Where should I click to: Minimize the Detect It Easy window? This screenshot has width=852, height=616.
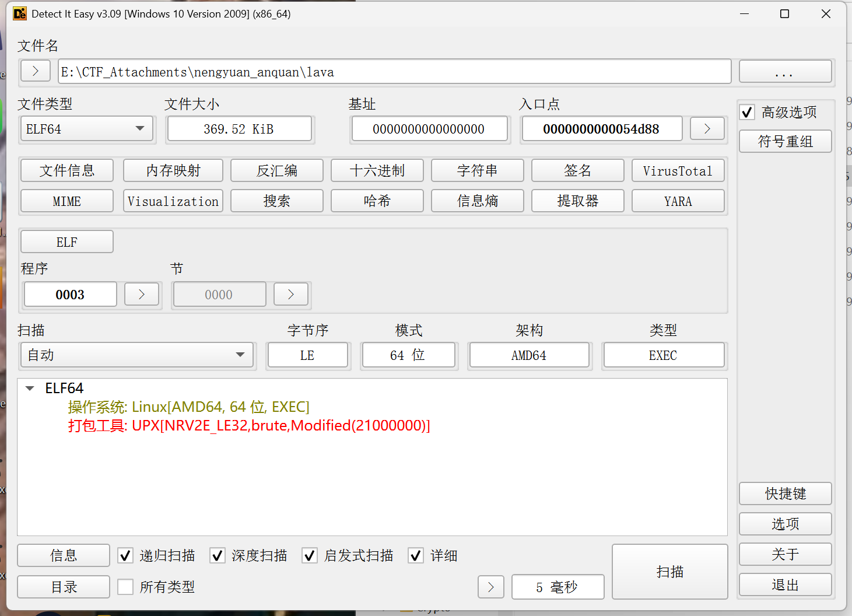[x=744, y=13]
